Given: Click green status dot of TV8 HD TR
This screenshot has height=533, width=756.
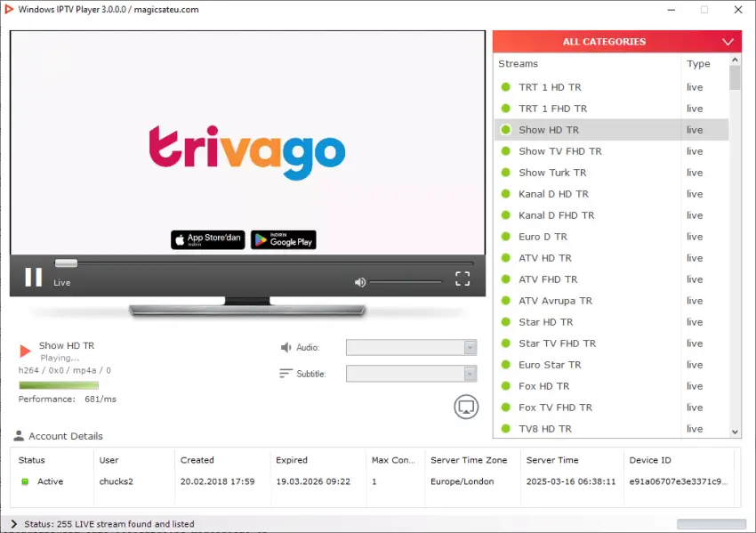Looking at the screenshot, I should (x=506, y=428).
